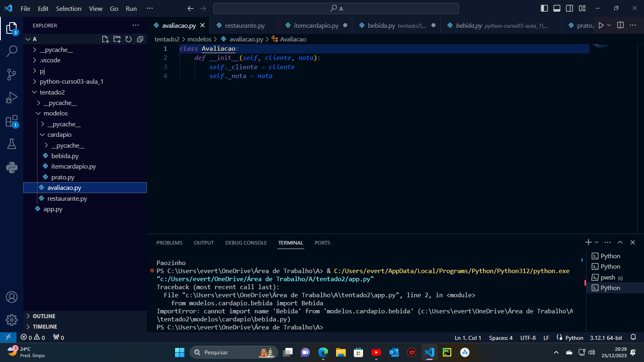Switch to the DEBUG CONSOLE tab

[x=246, y=243]
